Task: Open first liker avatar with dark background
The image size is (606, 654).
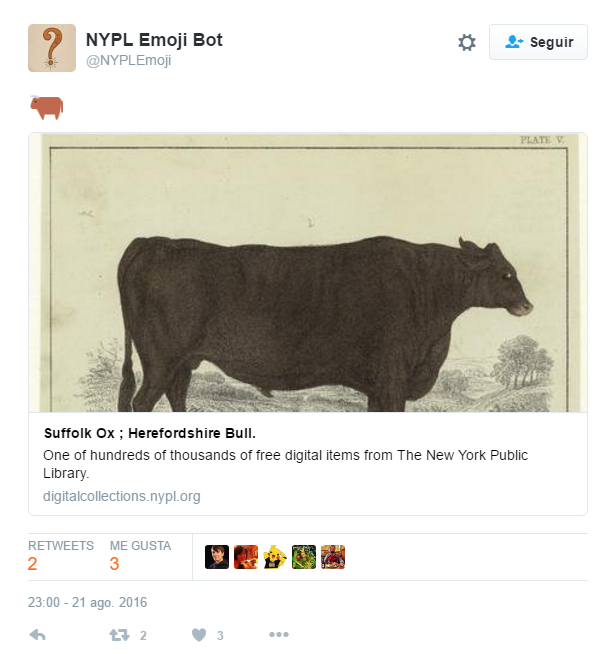Action: click(x=217, y=557)
